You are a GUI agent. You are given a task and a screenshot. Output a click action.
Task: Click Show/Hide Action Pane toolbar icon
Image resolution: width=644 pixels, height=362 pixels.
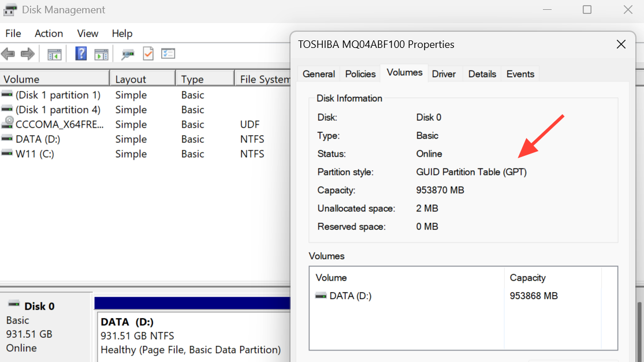pyautogui.click(x=101, y=54)
